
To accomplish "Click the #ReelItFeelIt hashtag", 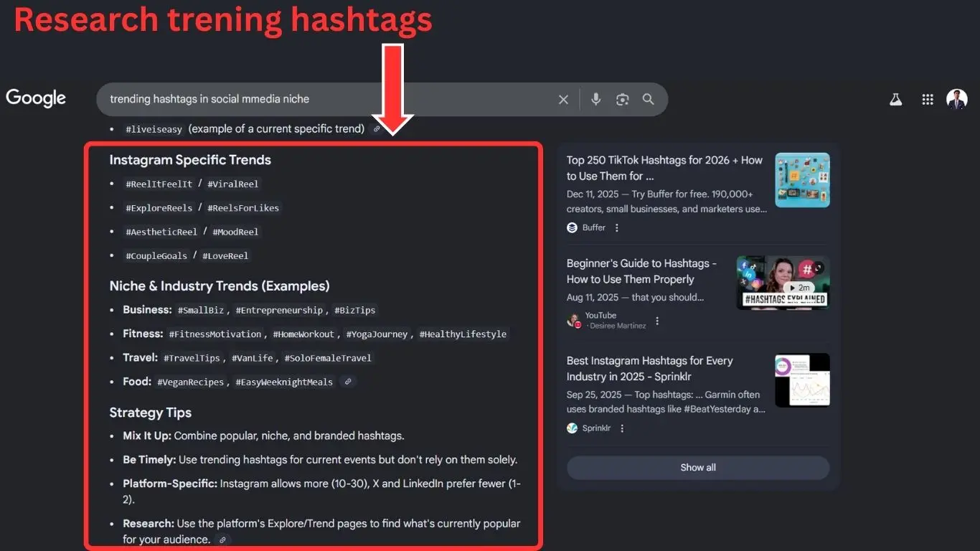I will (159, 184).
